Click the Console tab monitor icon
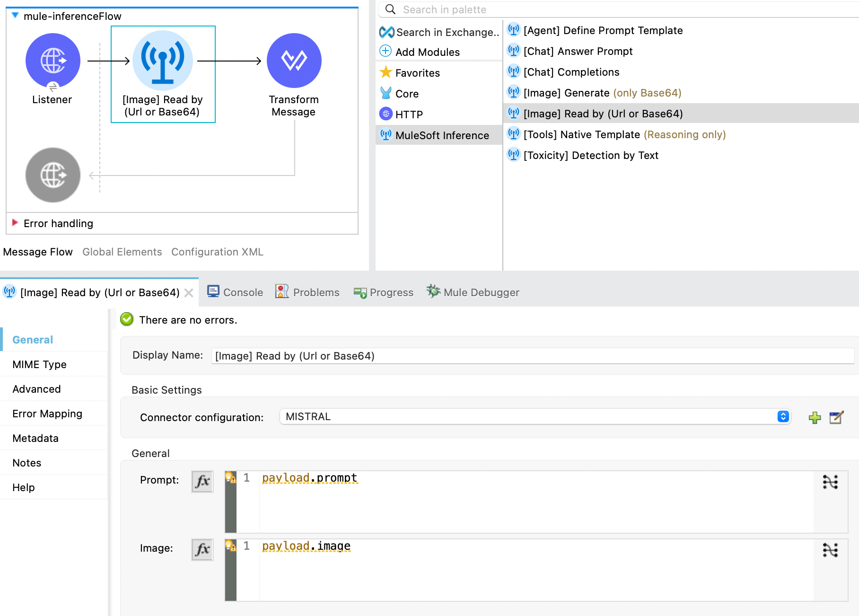Image resolution: width=859 pixels, height=616 pixels. tap(213, 291)
